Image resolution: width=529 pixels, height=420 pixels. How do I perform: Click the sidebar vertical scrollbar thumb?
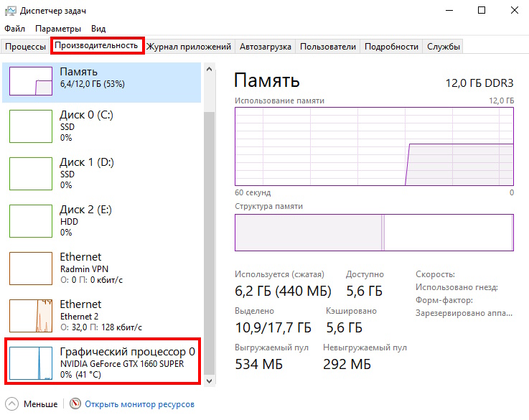click(209, 243)
